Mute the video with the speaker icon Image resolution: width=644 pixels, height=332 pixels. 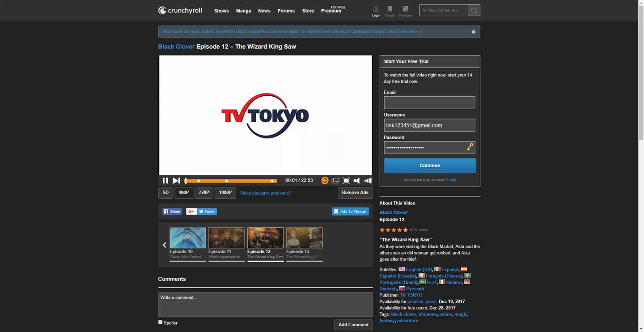[x=356, y=181]
